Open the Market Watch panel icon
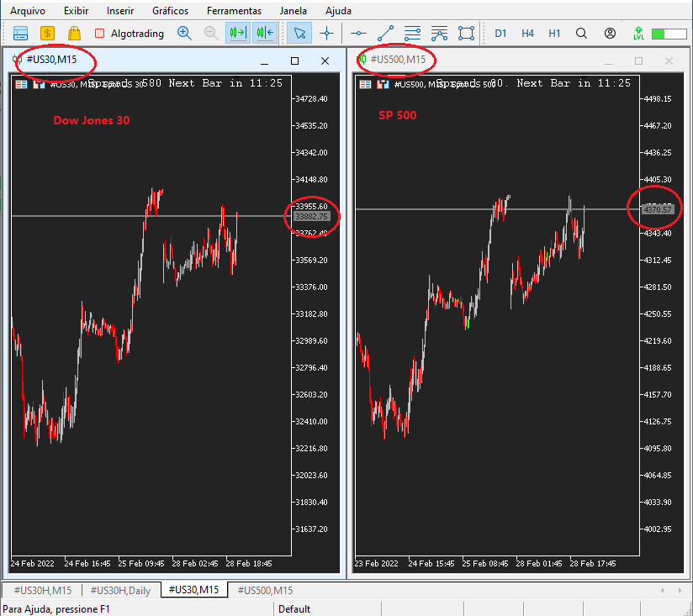This screenshot has width=693, height=616. [x=20, y=33]
